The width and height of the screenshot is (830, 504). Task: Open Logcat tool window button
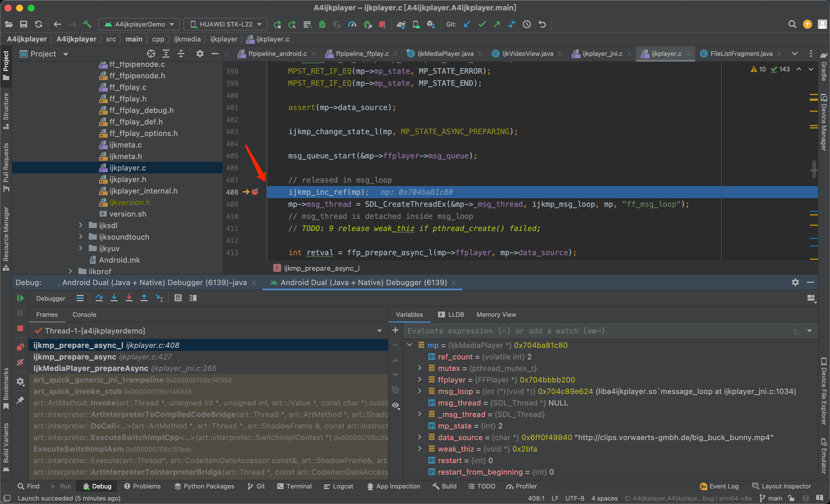point(338,486)
